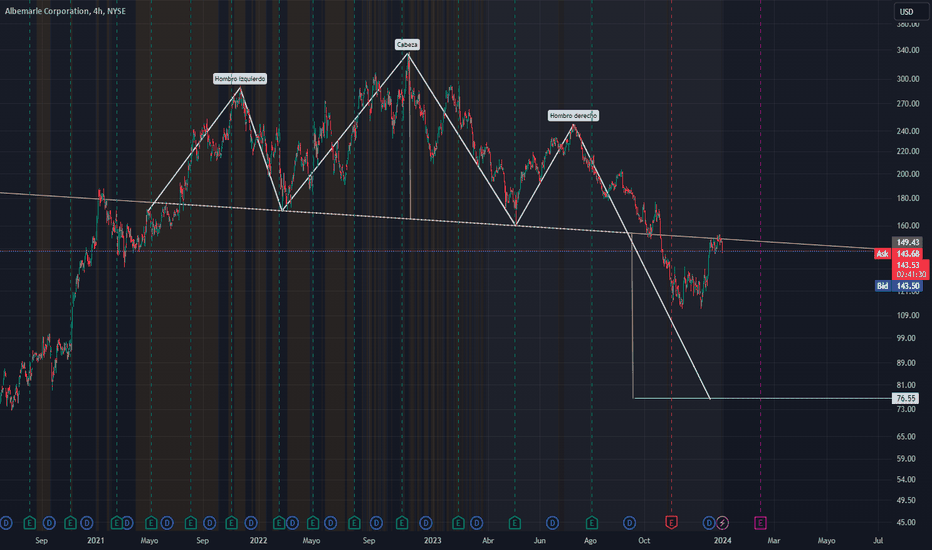Click the 76.55 target price label
Image resolution: width=932 pixels, height=550 pixels.
click(x=906, y=398)
